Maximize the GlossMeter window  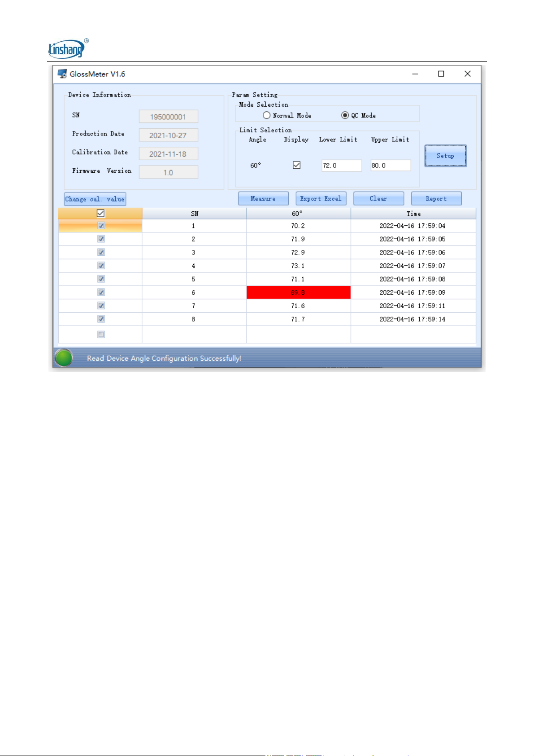point(441,74)
